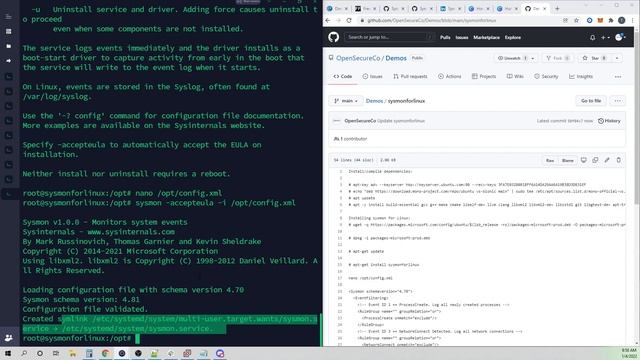The height and width of the screenshot is (360, 640).
Task: Expand the Star lists dropdown arrow
Action: [x=617, y=58]
